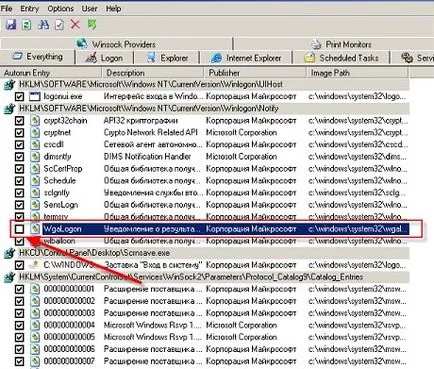The height and width of the screenshot is (369, 434).
Task: Switch to the Explorer tab
Action: (167, 58)
